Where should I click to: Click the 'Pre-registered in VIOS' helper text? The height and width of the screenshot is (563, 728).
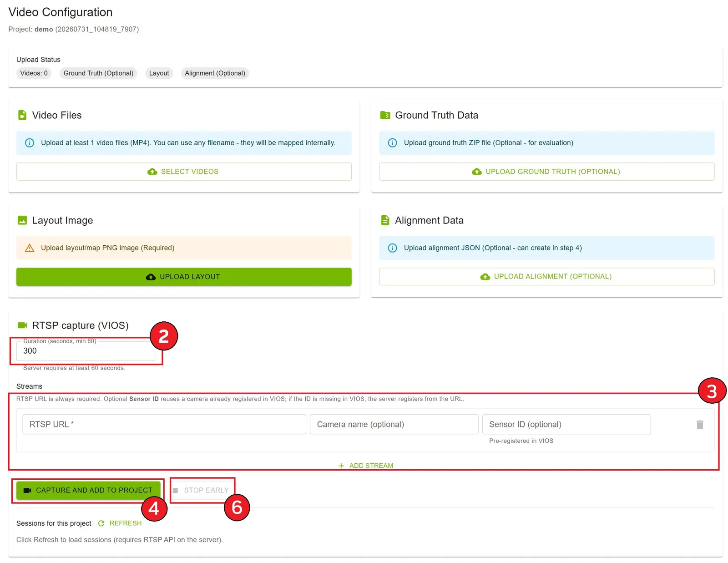(x=521, y=441)
